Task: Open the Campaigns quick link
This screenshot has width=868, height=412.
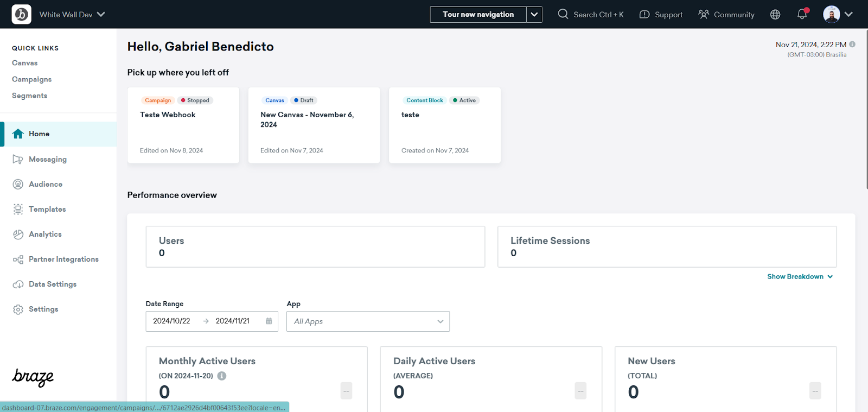Action: click(32, 79)
